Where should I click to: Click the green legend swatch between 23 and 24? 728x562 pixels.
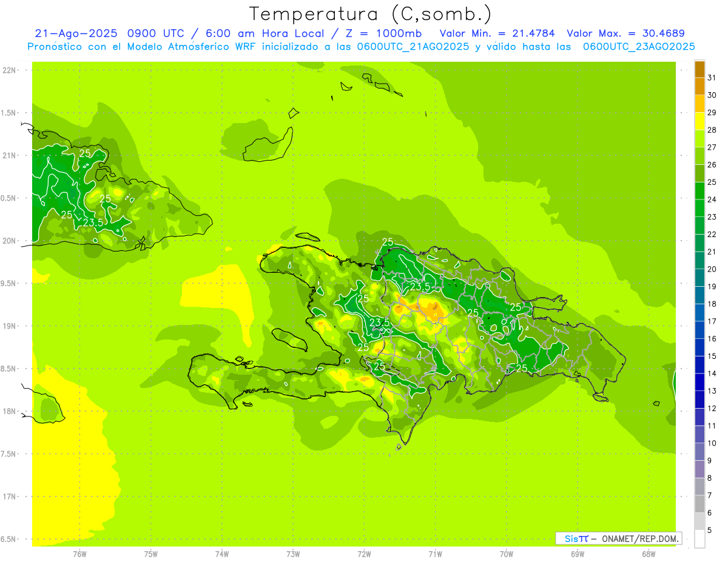pos(699,208)
